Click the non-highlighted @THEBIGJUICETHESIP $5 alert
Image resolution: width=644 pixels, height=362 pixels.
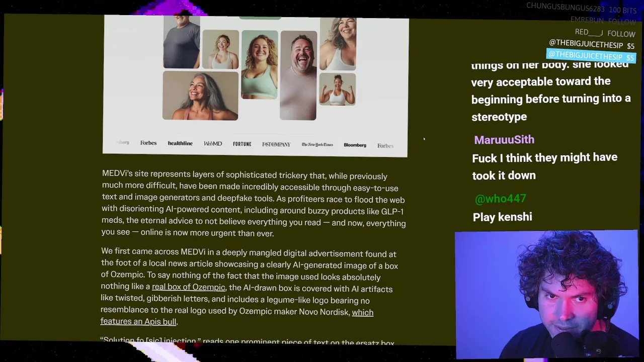(592, 45)
